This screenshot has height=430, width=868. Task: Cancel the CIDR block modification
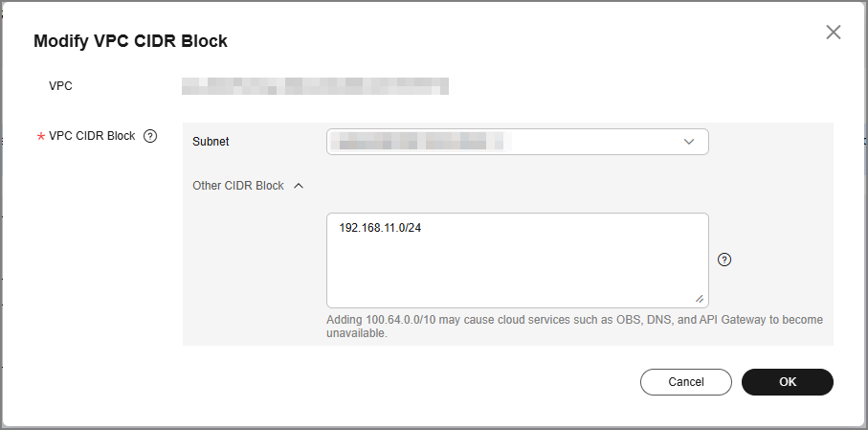click(x=686, y=382)
